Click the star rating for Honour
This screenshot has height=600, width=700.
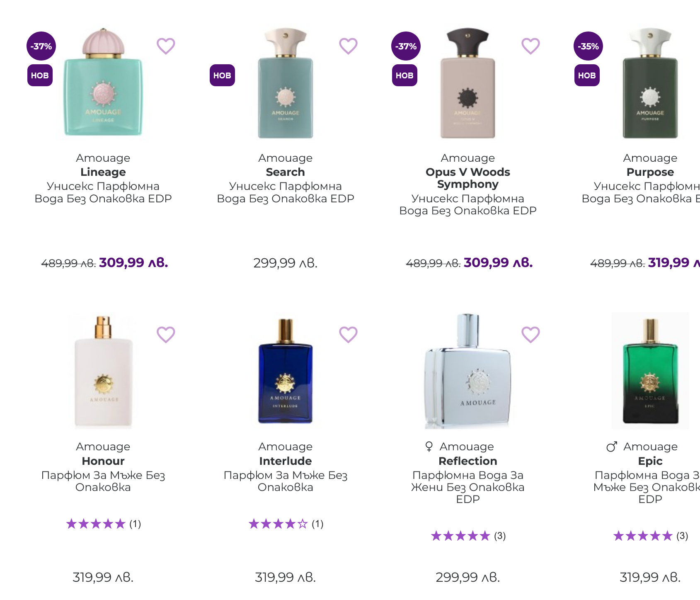[x=96, y=524]
